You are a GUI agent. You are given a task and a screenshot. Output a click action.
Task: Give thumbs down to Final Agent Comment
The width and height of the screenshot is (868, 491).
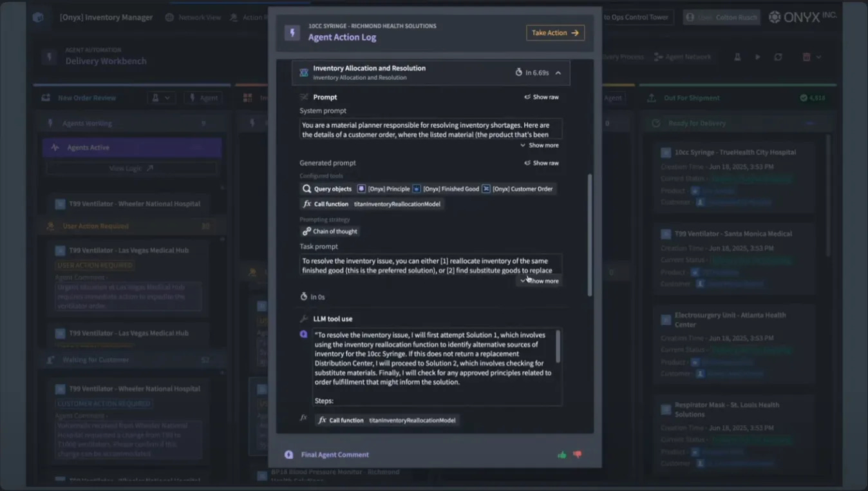pos(577,455)
